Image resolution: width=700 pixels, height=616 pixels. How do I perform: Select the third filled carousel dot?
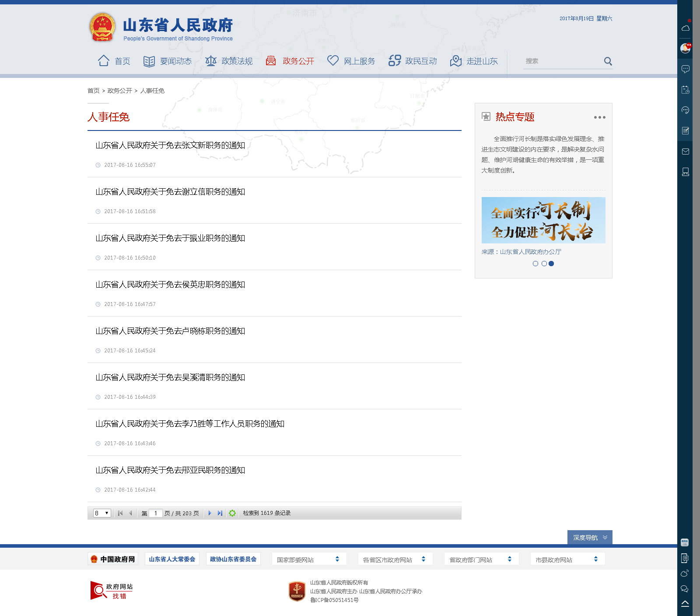click(x=551, y=264)
